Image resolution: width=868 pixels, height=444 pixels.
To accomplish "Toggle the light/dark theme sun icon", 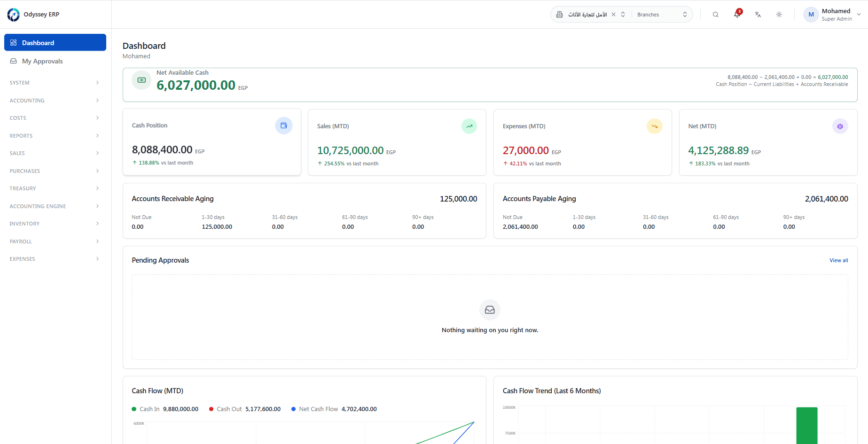I will (779, 15).
